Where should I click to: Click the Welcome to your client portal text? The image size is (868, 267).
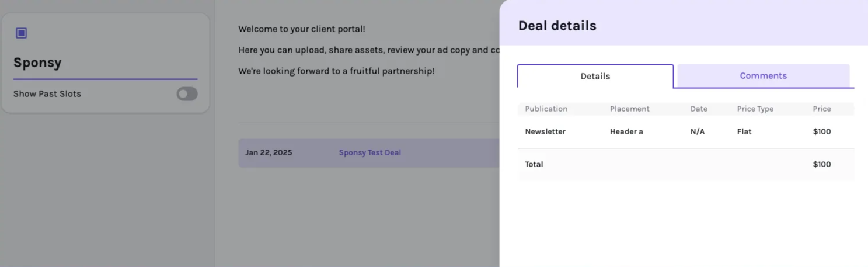coord(302,29)
